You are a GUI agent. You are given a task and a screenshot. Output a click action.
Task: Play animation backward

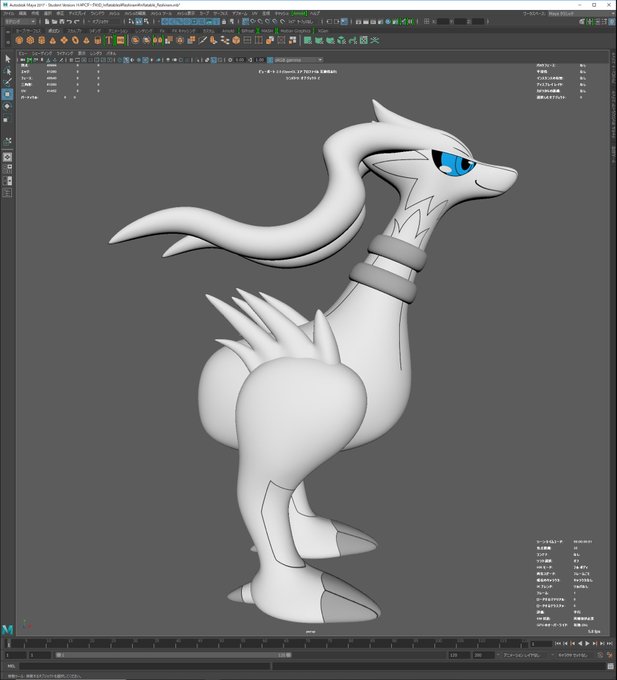pos(580,643)
